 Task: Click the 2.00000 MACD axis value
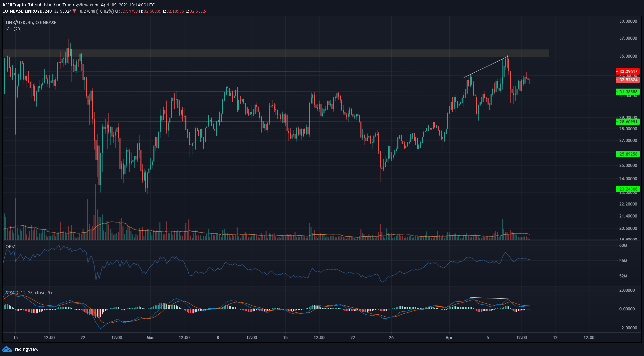click(x=627, y=290)
